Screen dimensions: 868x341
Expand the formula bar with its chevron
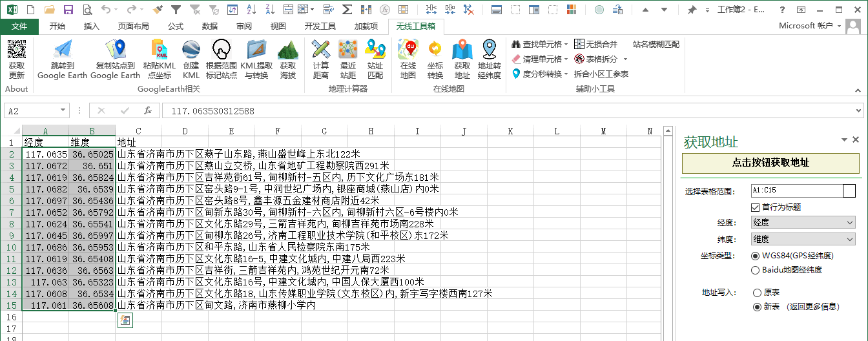[x=858, y=111]
